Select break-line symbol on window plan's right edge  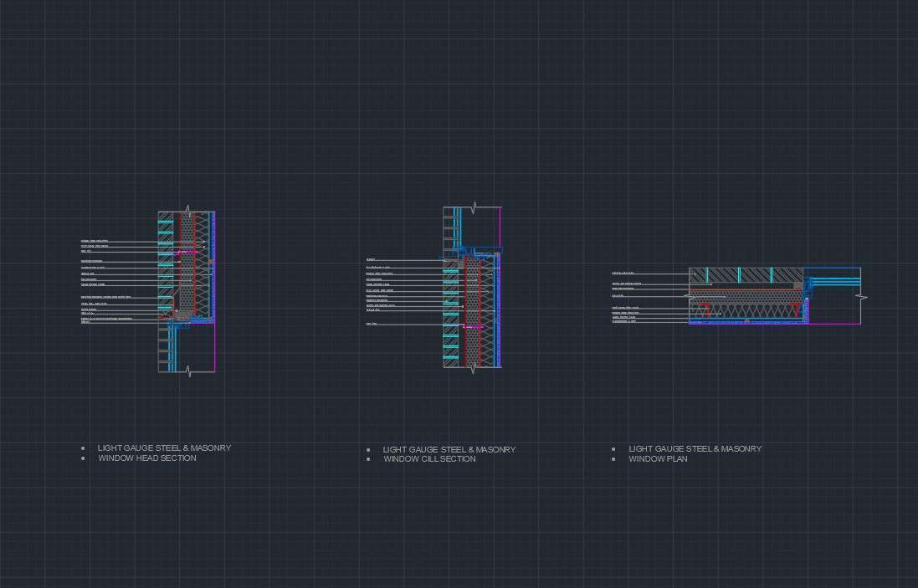click(861, 297)
